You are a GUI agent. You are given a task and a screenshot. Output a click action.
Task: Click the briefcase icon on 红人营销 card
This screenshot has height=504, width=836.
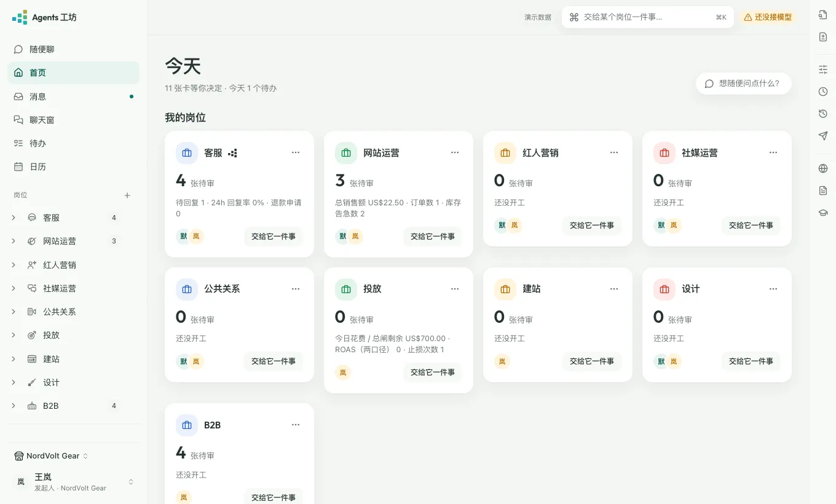tap(505, 153)
